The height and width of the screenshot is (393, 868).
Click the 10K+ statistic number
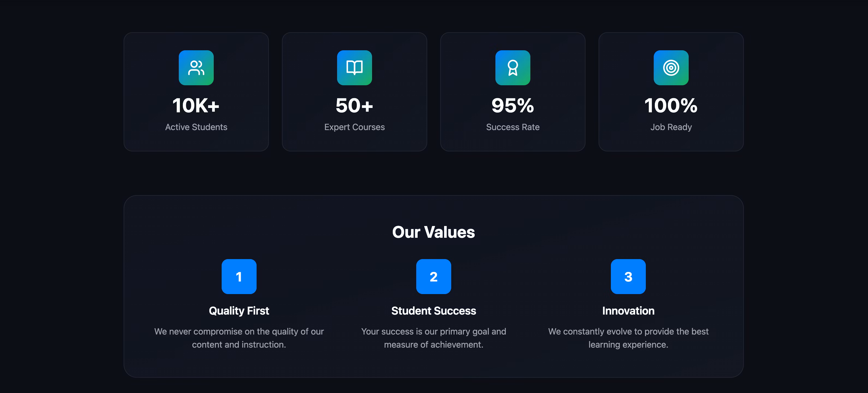click(196, 105)
